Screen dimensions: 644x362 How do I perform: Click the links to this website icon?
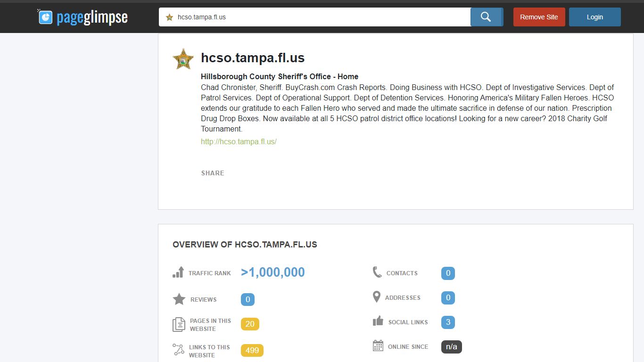tap(179, 350)
